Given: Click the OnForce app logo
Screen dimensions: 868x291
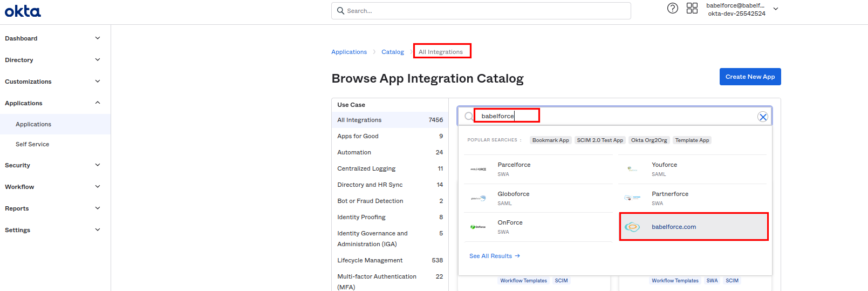Looking at the screenshot, I should [478, 227].
